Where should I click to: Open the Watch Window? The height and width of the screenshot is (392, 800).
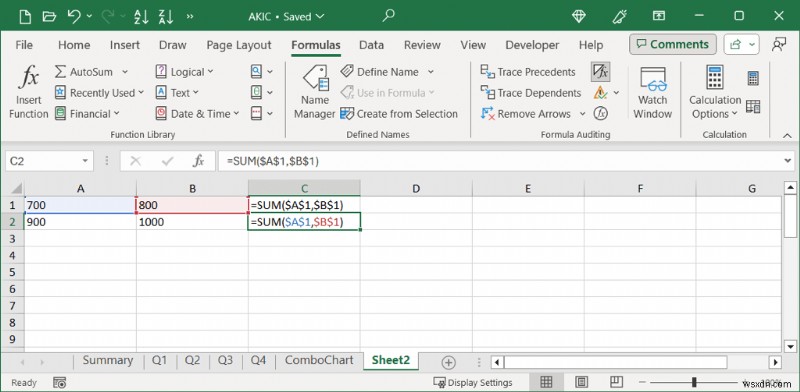click(x=653, y=92)
